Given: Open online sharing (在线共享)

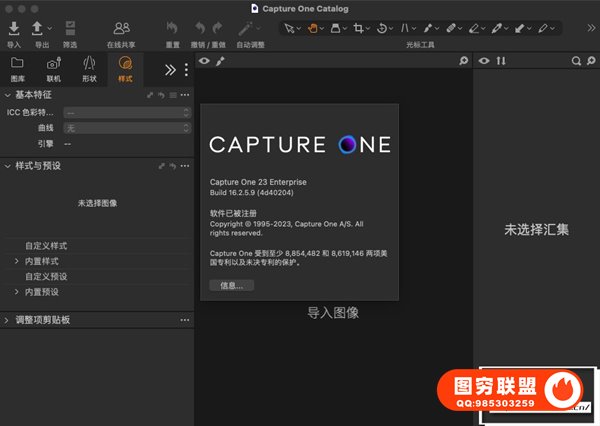Looking at the screenshot, I should 121,28.
